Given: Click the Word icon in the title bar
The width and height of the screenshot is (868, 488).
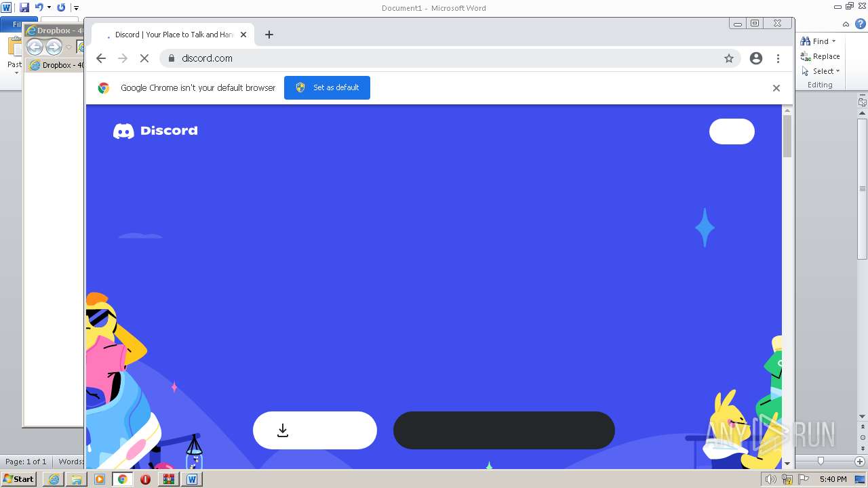Looking at the screenshot, I should point(7,7).
